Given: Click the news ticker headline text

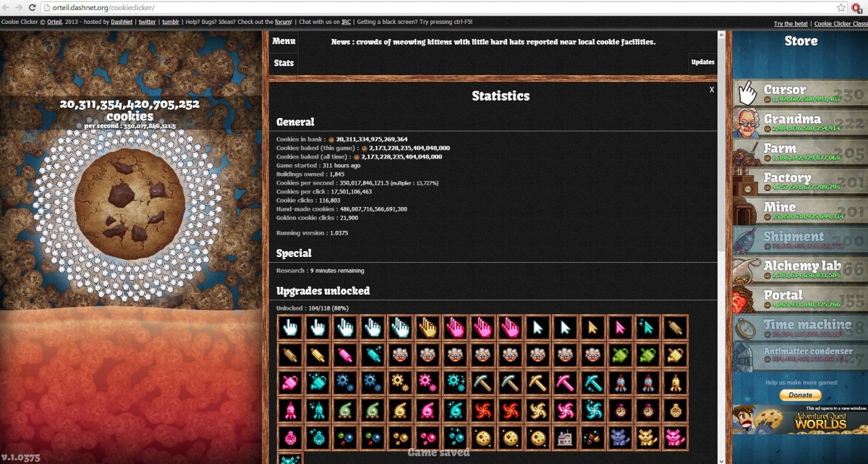Looking at the screenshot, I should point(493,42).
